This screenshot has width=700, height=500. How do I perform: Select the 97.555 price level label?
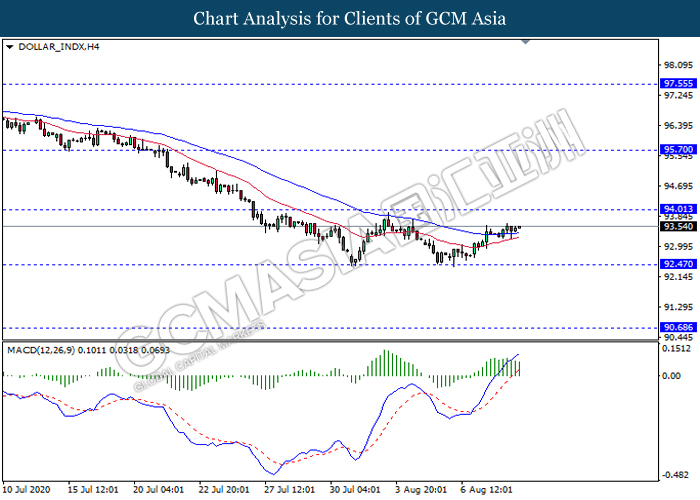[678, 83]
